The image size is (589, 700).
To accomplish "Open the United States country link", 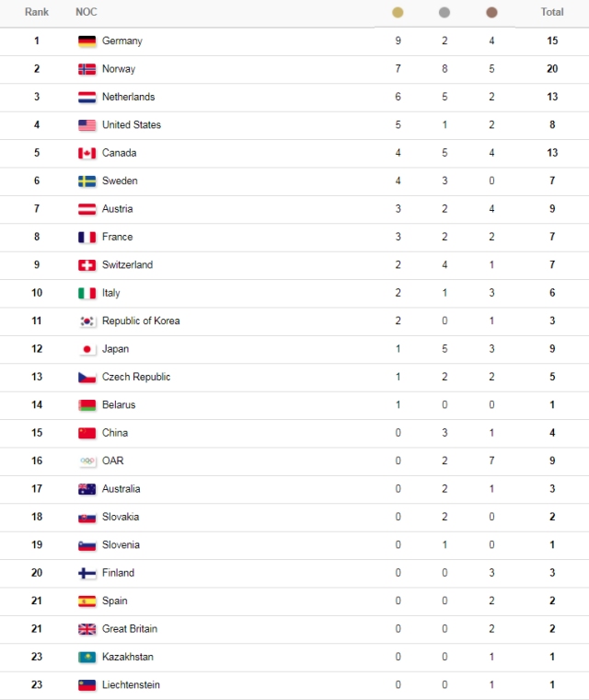I will click(131, 125).
